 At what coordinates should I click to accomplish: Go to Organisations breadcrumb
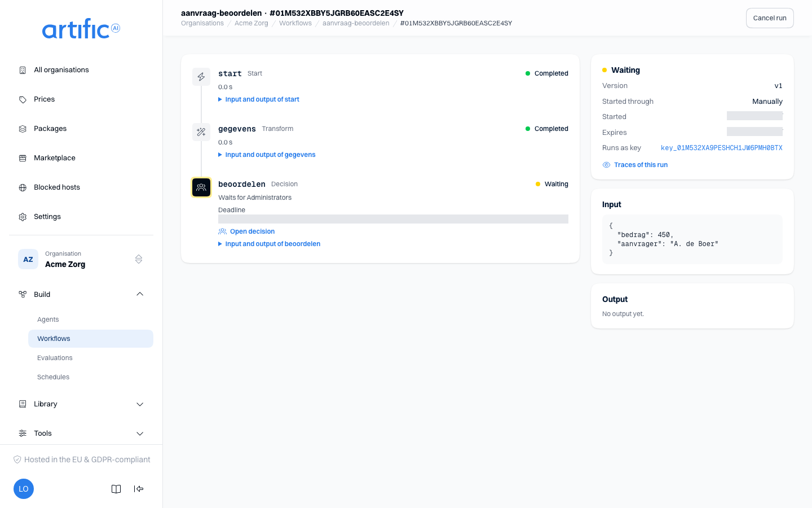(x=202, y=23)
